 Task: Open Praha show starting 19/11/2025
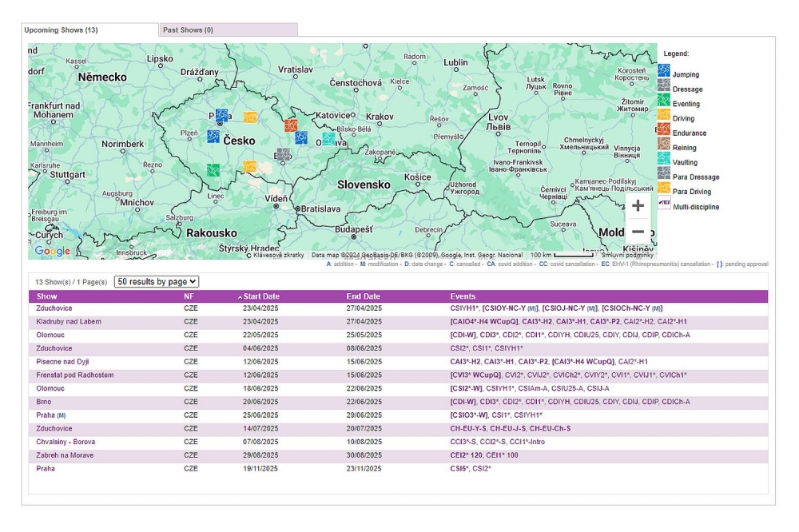coord(46,468)
